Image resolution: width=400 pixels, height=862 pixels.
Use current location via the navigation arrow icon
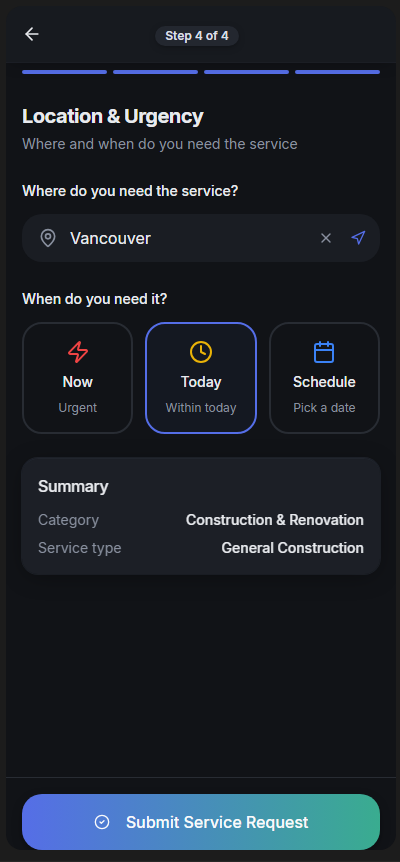(358, 237)
